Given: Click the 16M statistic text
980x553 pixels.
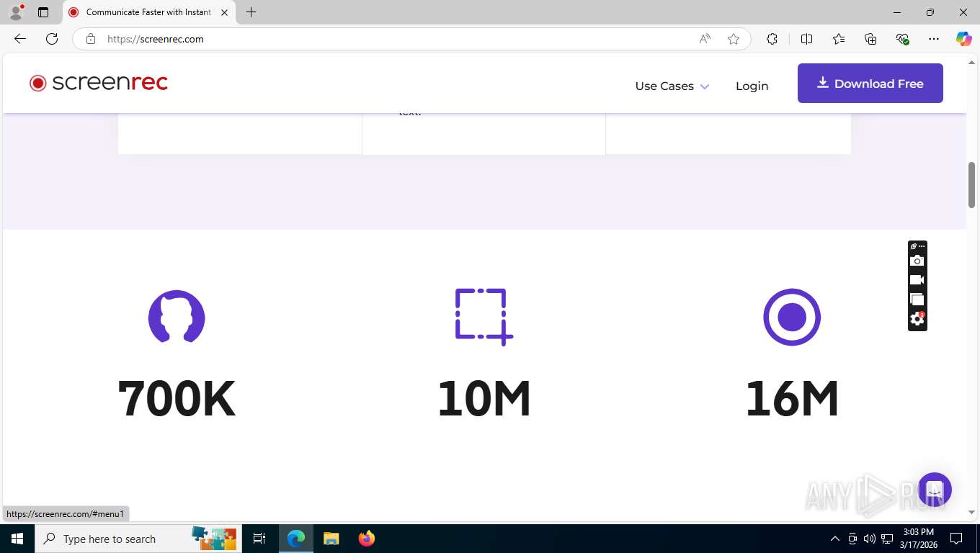Looking at the screenshot, I should tap(792, 399).
